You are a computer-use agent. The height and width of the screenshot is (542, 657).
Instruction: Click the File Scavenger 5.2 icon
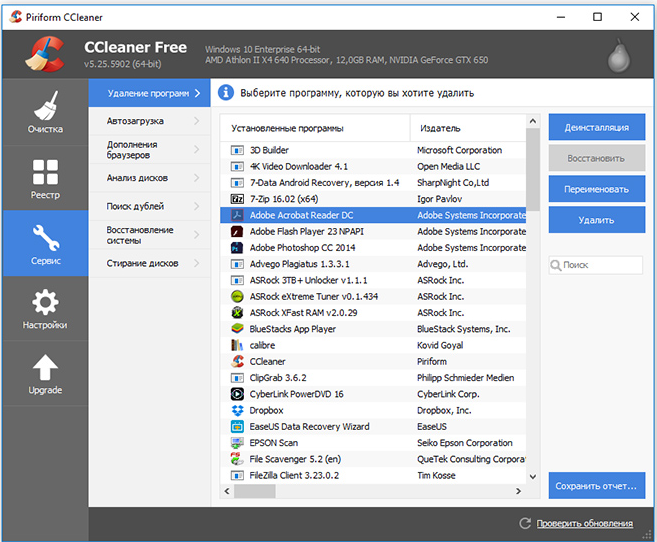(237, 459)
